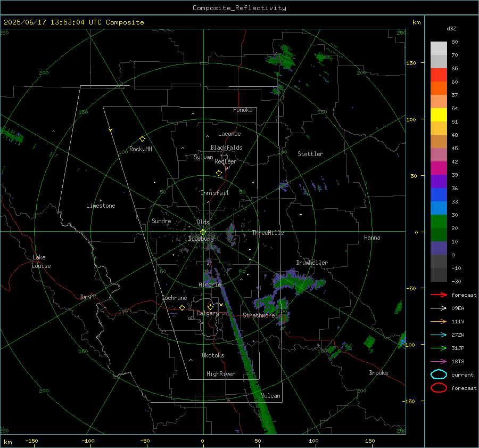Click the Sundre label on the map
Image resolution: width=479 pixels, height=448 pixels.
161,221
